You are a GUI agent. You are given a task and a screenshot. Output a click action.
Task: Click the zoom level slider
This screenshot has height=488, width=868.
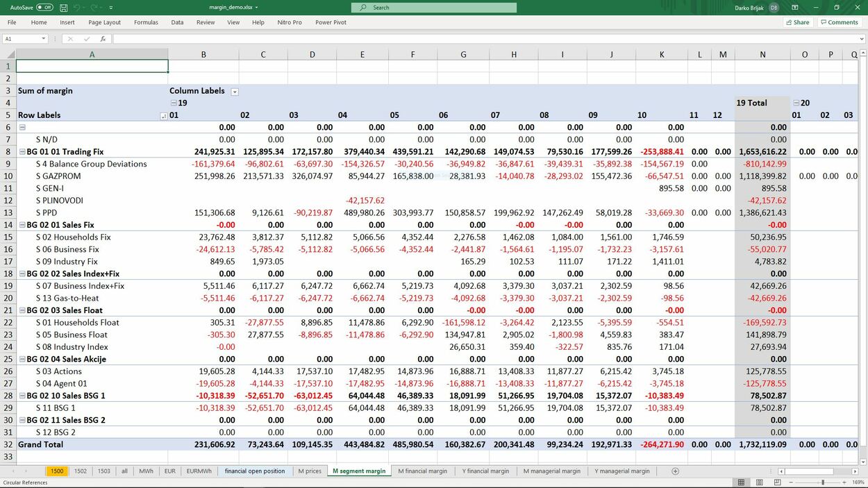point(823,482)
